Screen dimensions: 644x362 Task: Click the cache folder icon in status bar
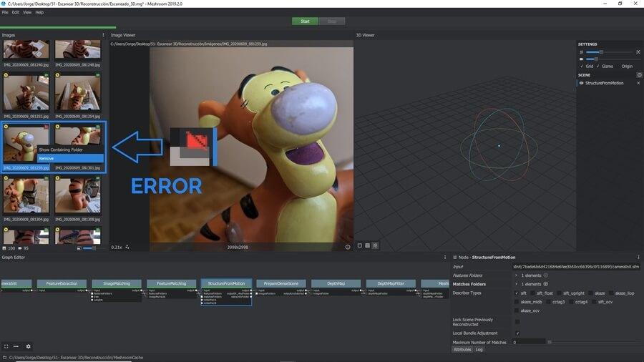pyautogui.click(x=4, y=358)
